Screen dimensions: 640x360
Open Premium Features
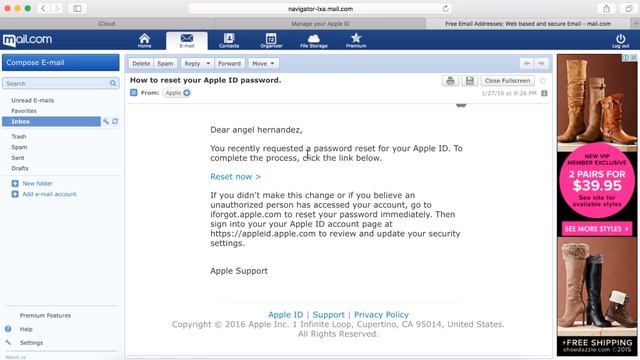point(45,316)
